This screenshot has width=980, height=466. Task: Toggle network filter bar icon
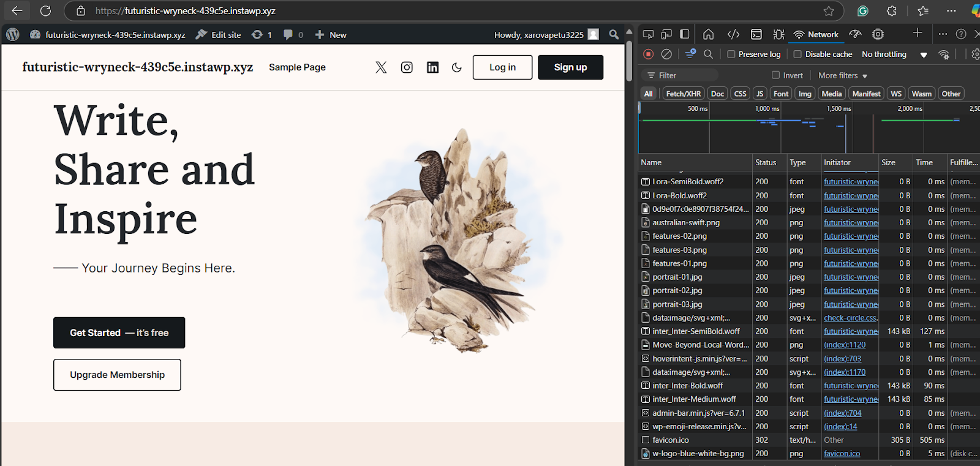pos(690,54)
